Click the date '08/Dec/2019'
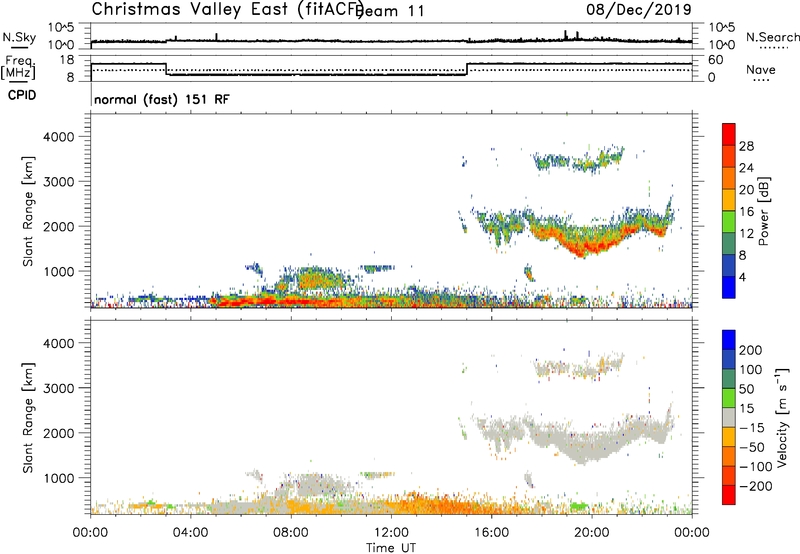 pyautogui.click(x=638, y=9)
